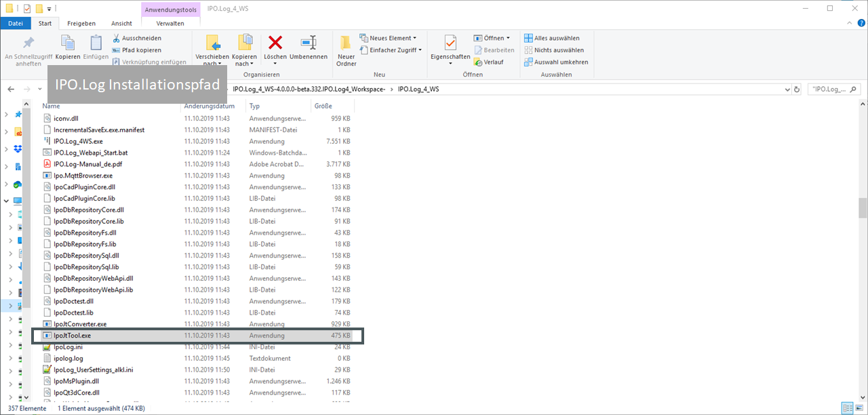Switch to the Freigeben tab
Viewport: 868px width, 415px height.
(x=81, y=23)
